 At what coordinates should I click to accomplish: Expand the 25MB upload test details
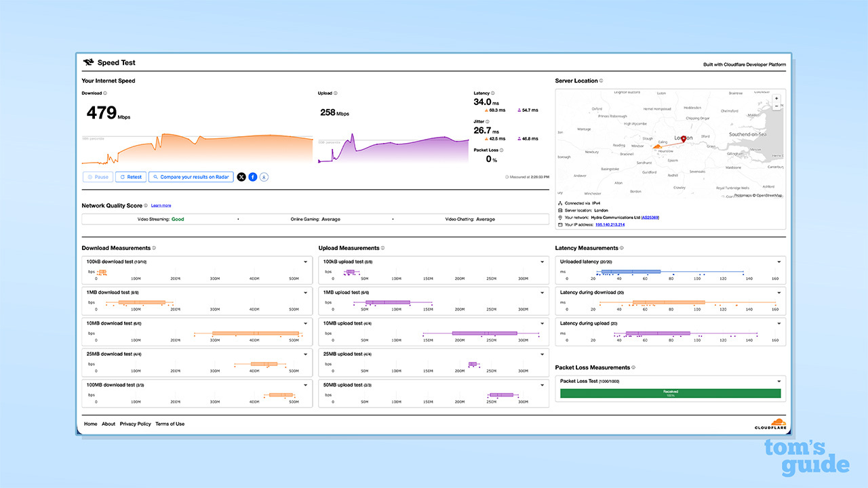tap(542, 354)
